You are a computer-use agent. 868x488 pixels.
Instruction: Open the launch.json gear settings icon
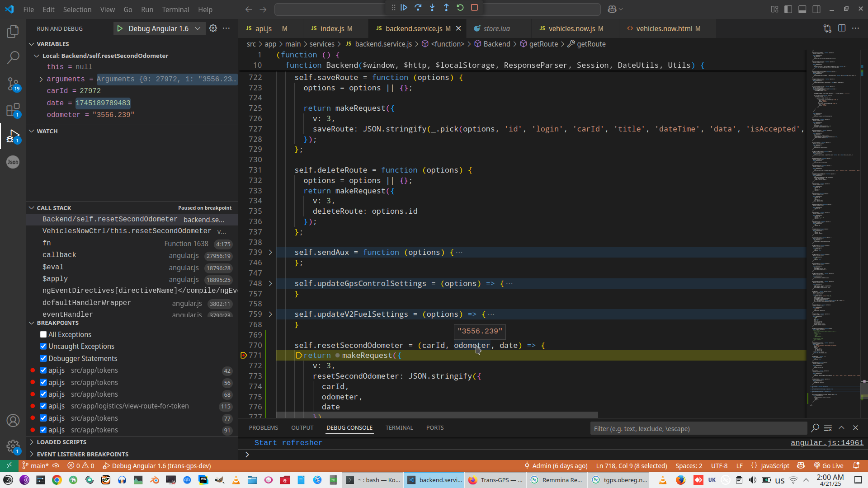[x=213, y=28]
